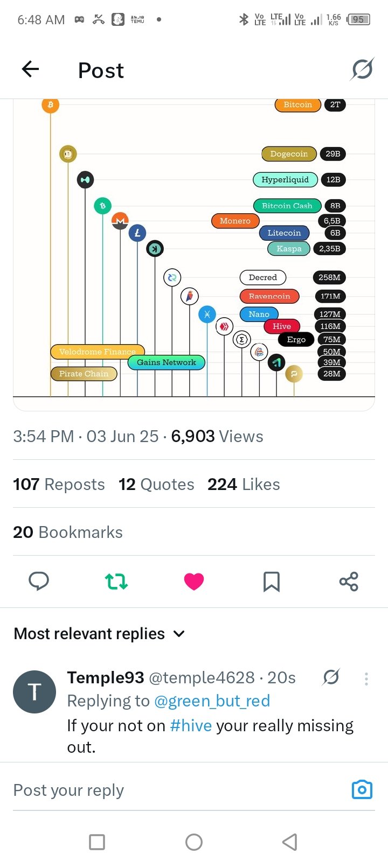The height and width of the screenshot is (868, 388).
Task: Open the #hive hashtag link
Action: (x=191, y=725)
